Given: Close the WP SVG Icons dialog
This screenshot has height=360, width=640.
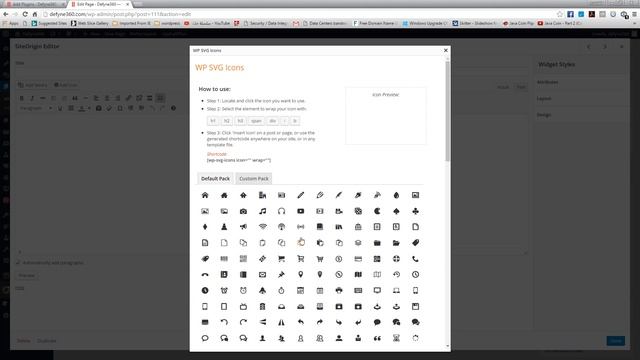Looking at the screenshot, I should click(446, 50).
